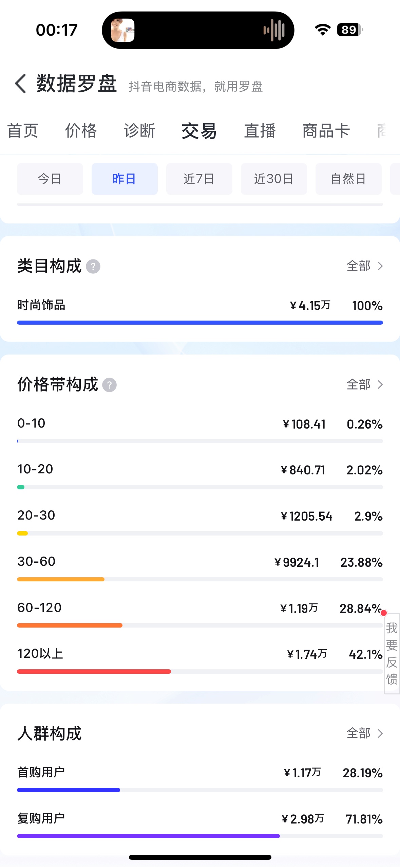Switch to the 直播 tab
The height and width of the screenshot is (868, 400).
coord(260,131)
